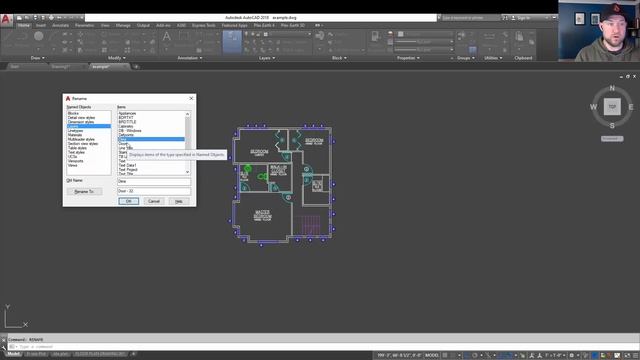Open the lineweight ByLayer dropdown in Properties

coord(424,42)
